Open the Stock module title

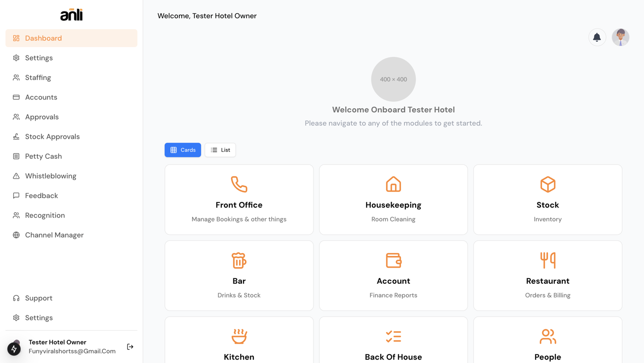[548, 205]
